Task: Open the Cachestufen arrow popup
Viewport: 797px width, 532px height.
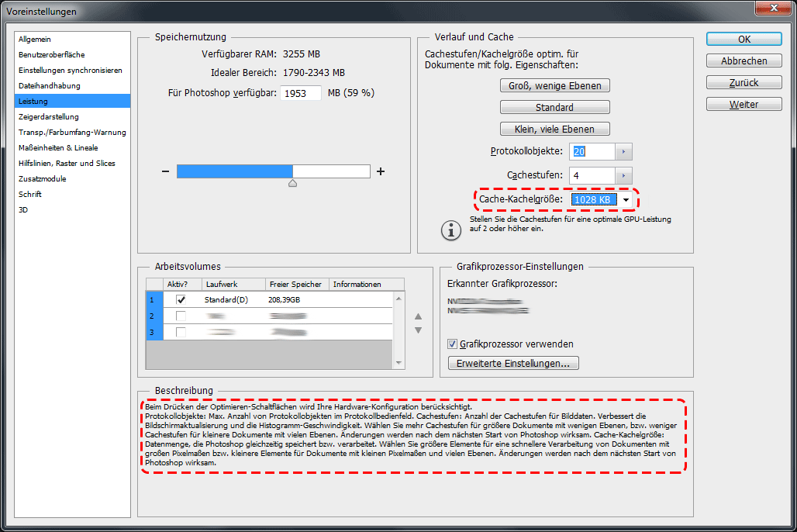Action: tap(623, 176)
